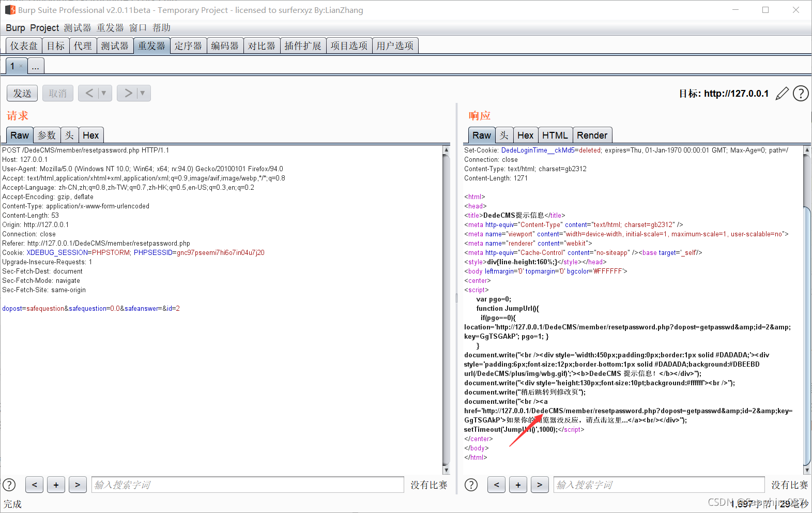Go forward in request history
Screen dimensions: 812x513
coord(128,94)
